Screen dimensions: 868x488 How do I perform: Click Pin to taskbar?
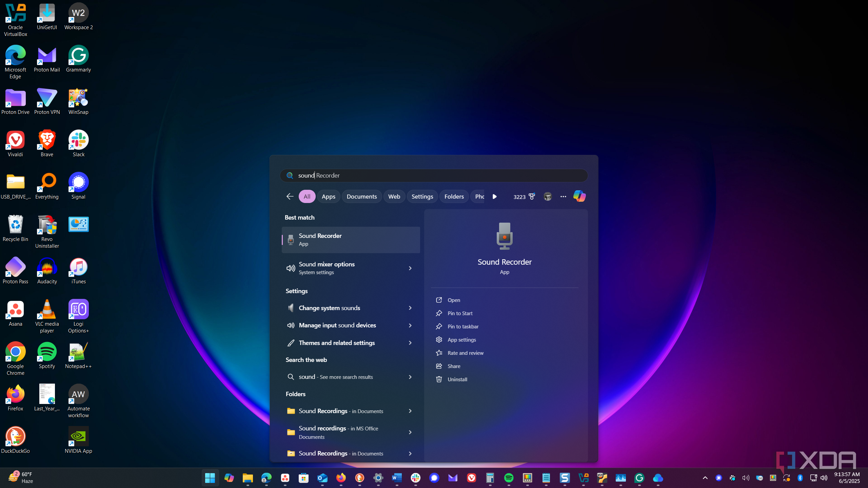click(x=463, y=327)
